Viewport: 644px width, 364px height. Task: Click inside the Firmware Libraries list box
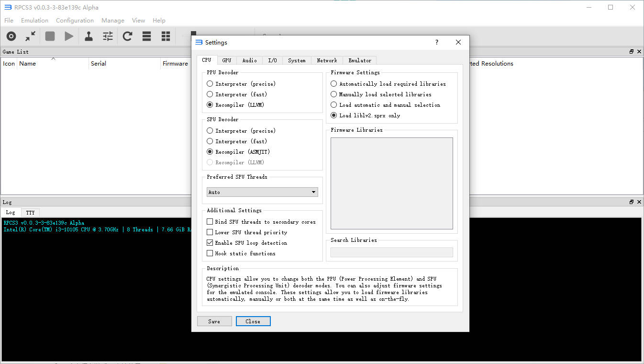tap(392, 183)
